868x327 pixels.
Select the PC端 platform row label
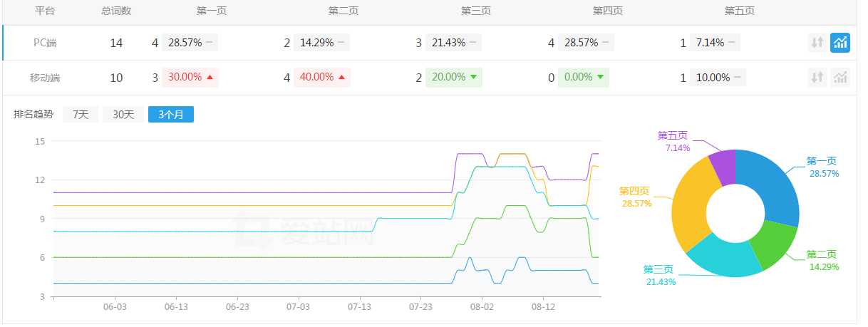click(x=45, y=43)
